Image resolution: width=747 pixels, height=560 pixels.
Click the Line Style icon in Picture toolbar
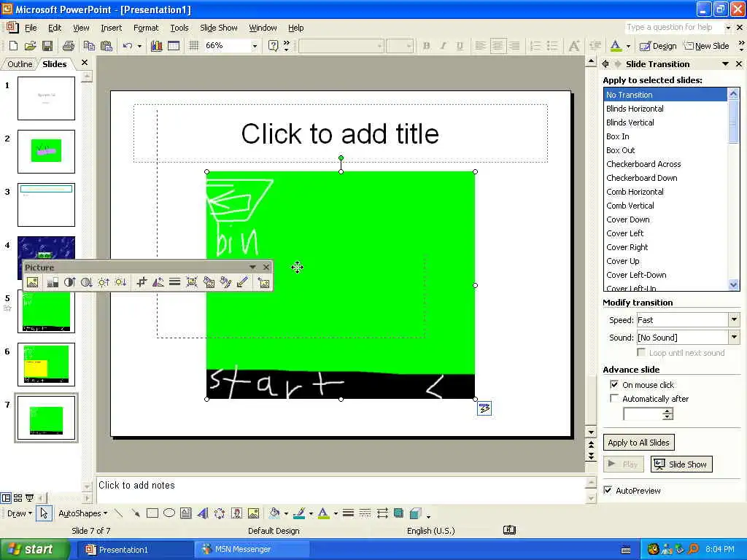click(x=175, y=282)
